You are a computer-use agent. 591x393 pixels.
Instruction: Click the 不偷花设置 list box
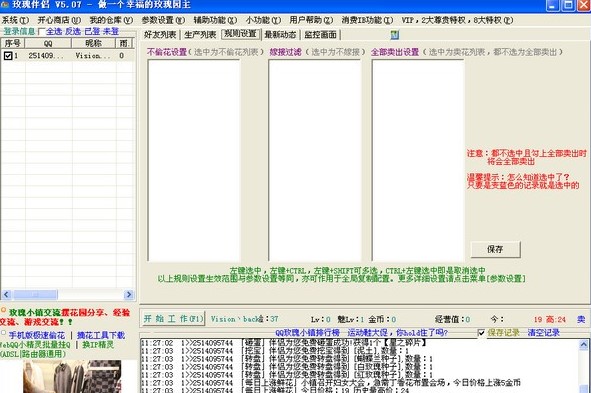coord(194,161)
